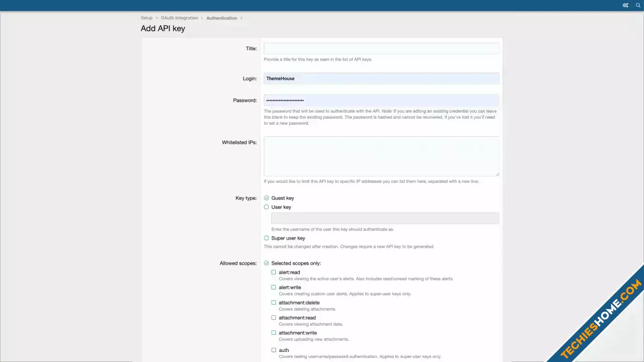The height and width of the screenshot is (362, 644).
Task: Select the Guest key radio option
Action: coord(267,198)
